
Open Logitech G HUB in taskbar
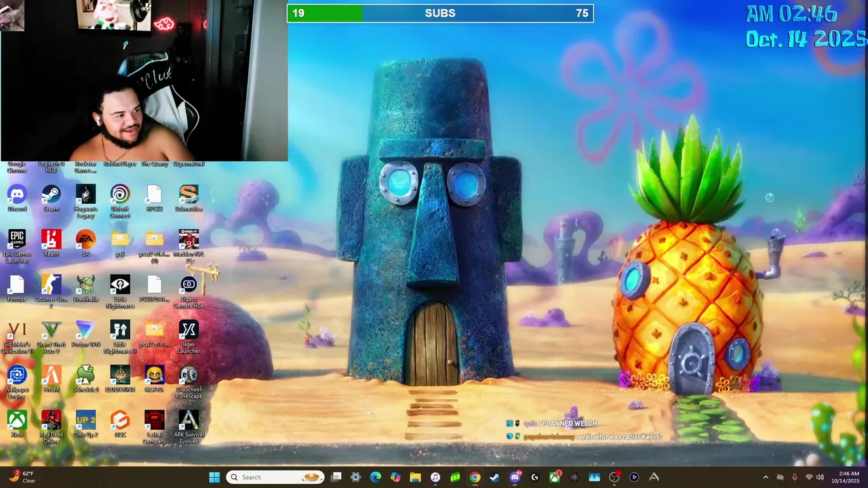pyautogui.click(x=534, y=477)
